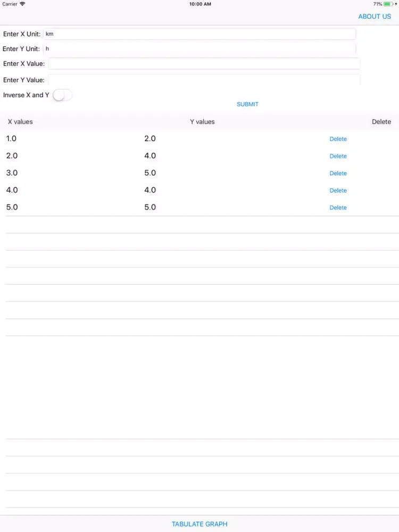This screenshot has height=532, width=399.
Task: Click the Wi-Fi icon in status bar
Action: [x=22, y=4]
